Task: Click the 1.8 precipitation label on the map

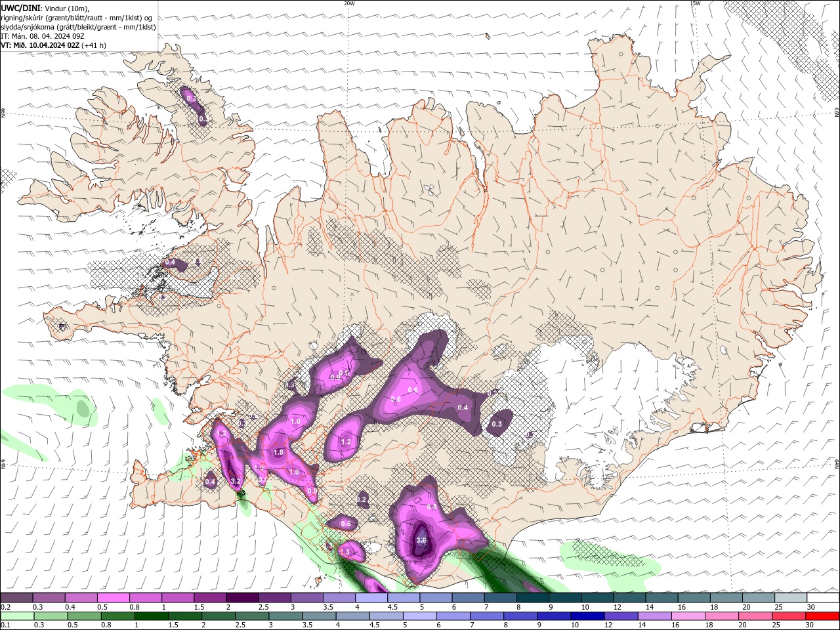Action: click(278, 452)
